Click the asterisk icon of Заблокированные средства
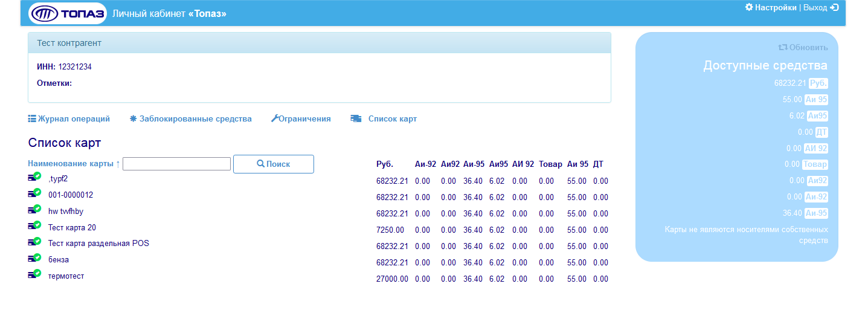 coord(133,119)
